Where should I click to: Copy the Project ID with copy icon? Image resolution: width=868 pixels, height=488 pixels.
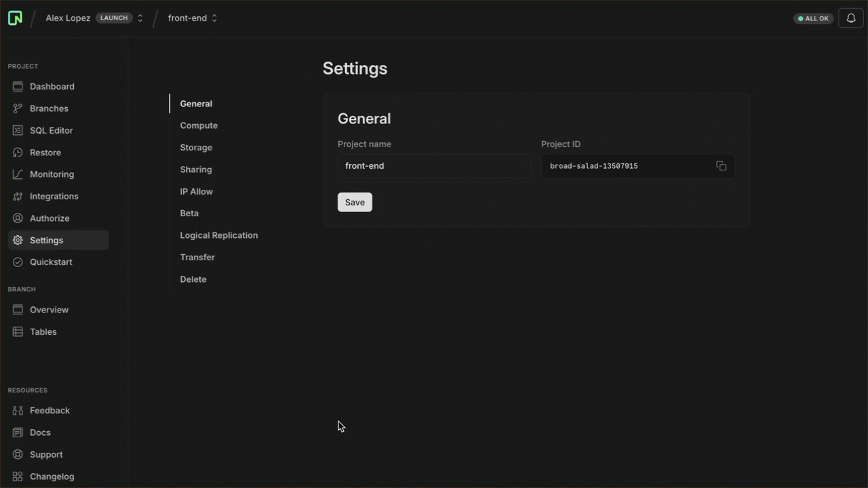(721, 166)
